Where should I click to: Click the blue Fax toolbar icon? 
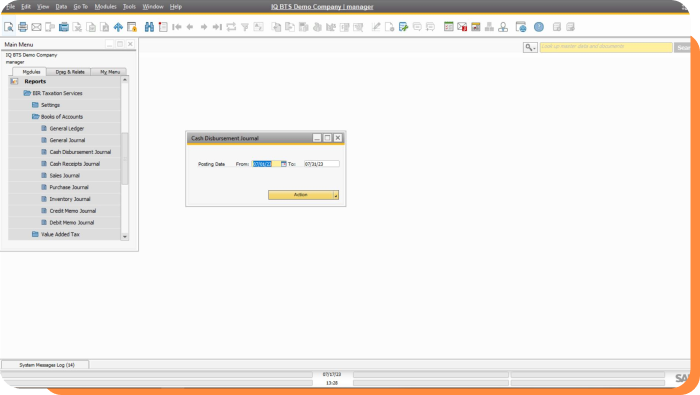click(64, 27)
